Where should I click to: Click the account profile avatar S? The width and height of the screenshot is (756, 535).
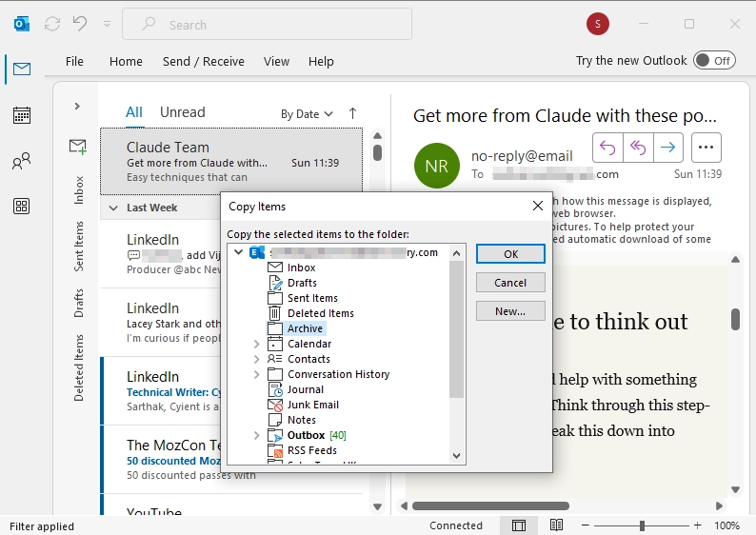pyautogui.click(x=598, y=24)
